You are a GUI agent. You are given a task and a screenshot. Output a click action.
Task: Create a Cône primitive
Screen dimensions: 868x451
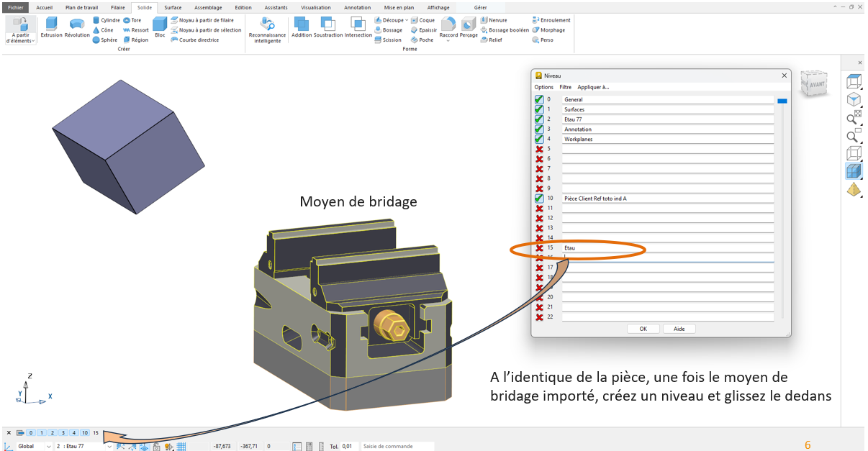point(103,30)
